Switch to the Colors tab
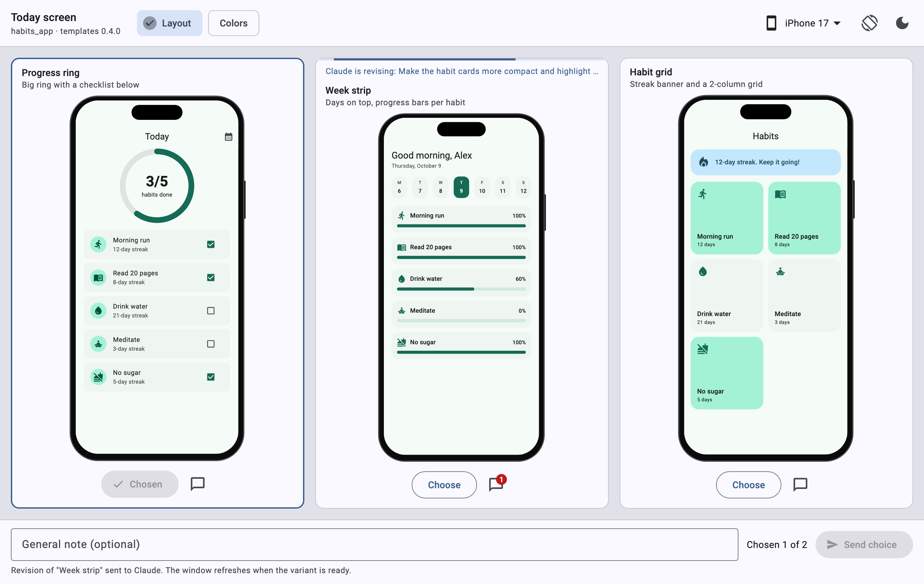 click(x=233, y=23)
